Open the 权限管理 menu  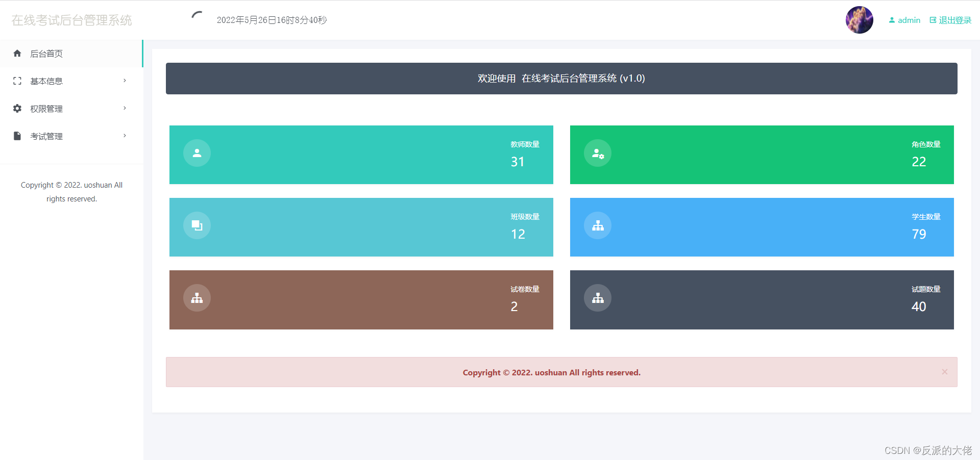point(71,109)
